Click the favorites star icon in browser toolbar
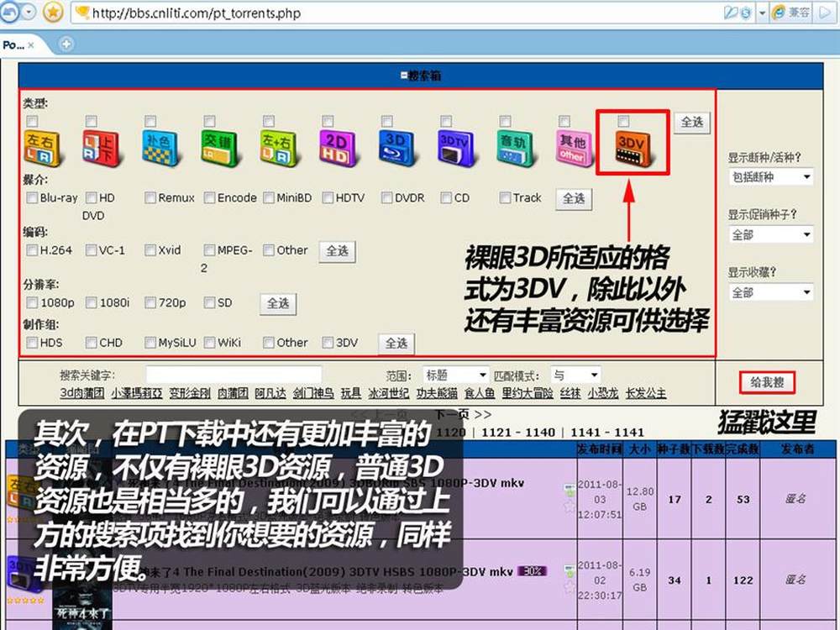The height and width of the screenshot is (630, 840). click(x=52, y=12)
